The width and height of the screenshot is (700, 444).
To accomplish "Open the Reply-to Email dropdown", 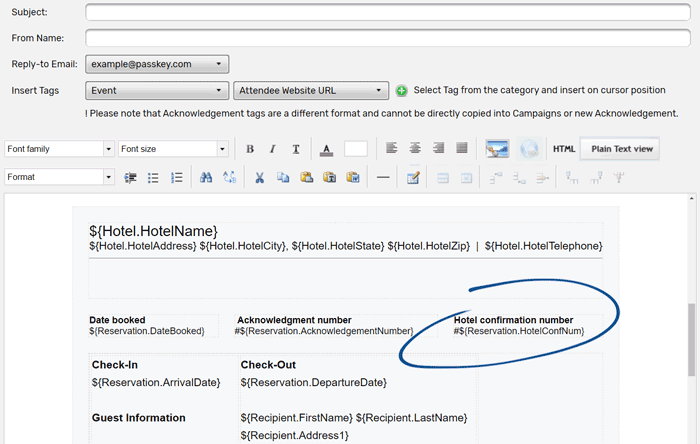I will (x=157, y=64).
